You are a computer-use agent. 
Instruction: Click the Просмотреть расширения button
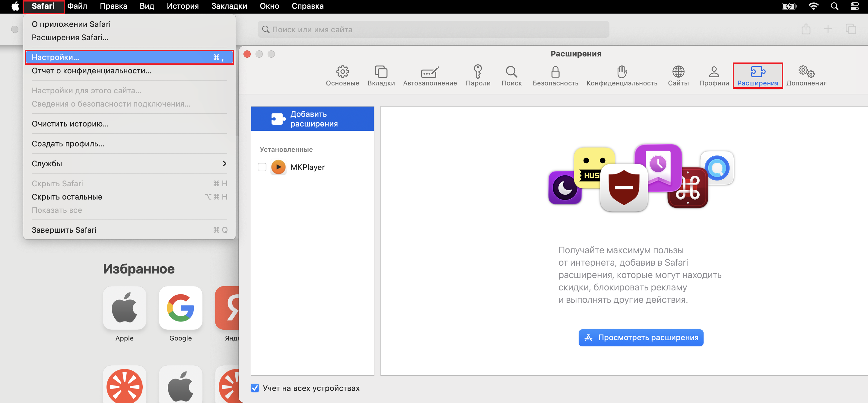(641, 337)
